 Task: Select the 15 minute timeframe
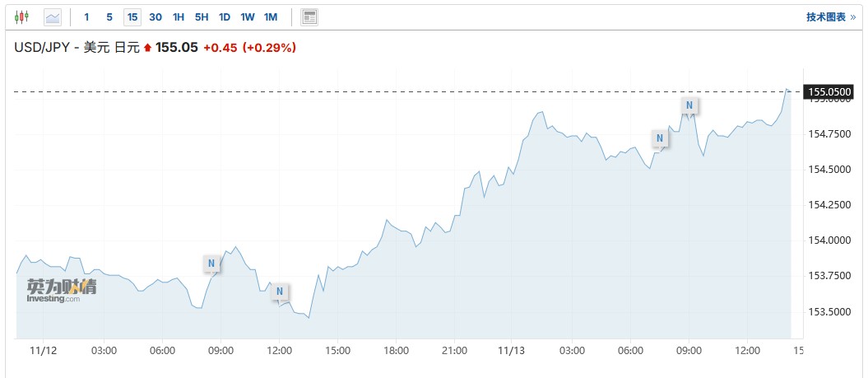point(132,16)
